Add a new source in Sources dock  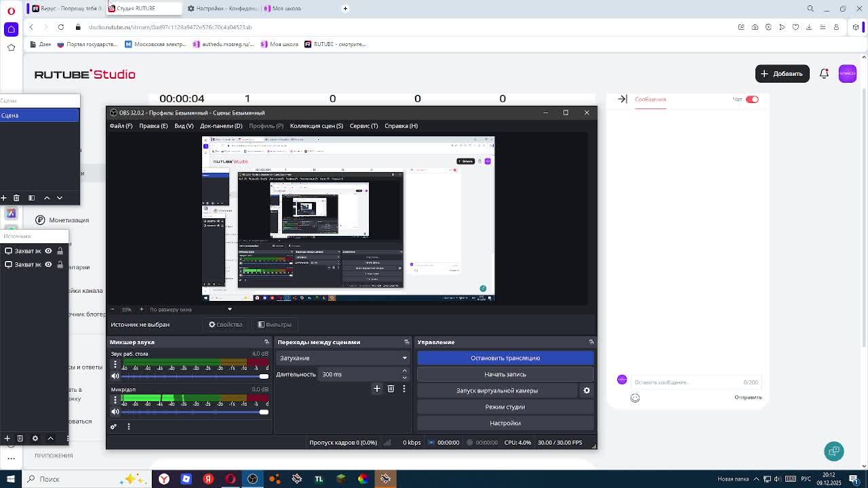tap(7, 439)
